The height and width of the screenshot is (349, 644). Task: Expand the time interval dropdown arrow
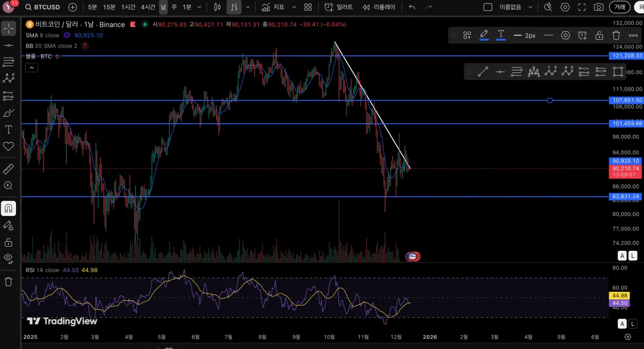tap(200, 7)
